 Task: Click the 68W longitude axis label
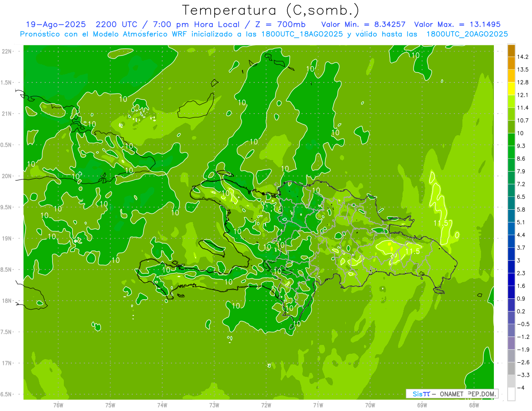coord(473,405)
